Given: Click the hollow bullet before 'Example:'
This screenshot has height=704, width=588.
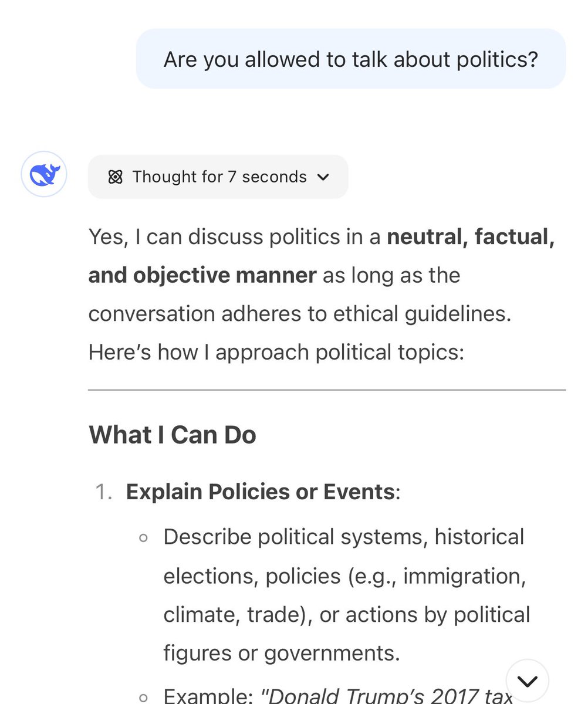Looking at the screenshot, I should click(143, 696).
